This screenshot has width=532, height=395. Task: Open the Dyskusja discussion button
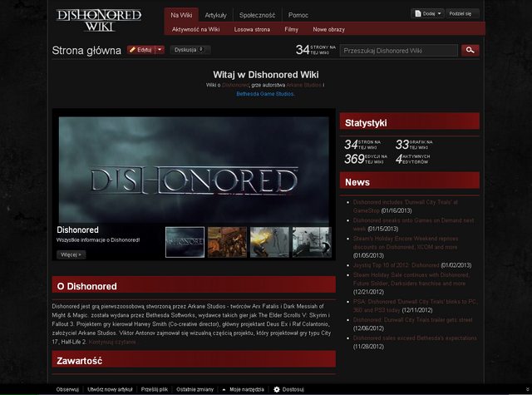point(190,50)
